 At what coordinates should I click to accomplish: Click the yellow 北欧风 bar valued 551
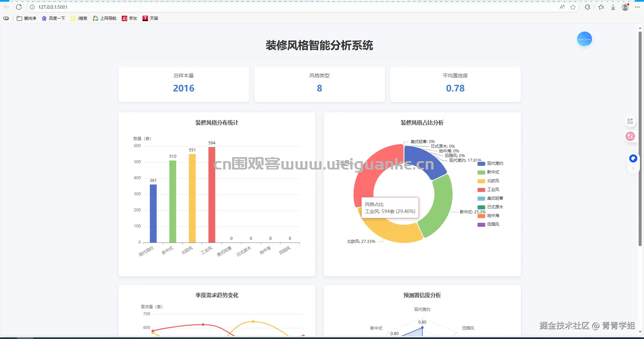click(x=192, y=198)
